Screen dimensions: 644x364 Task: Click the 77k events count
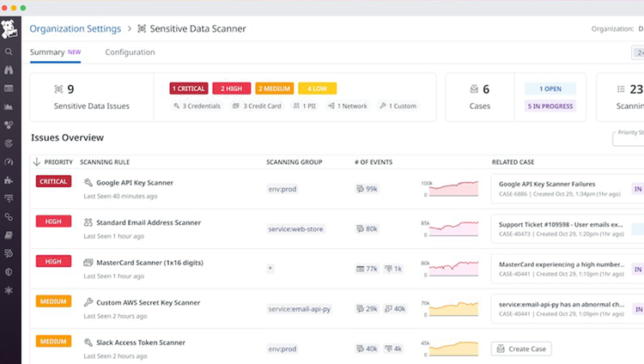pos(367,269)
